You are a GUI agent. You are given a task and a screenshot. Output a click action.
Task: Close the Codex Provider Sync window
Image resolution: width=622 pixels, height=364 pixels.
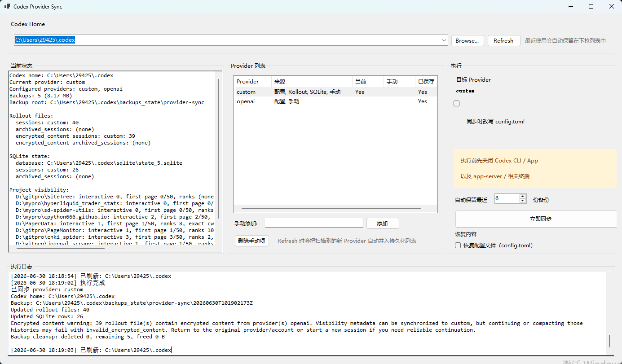(x=612, y=7)
